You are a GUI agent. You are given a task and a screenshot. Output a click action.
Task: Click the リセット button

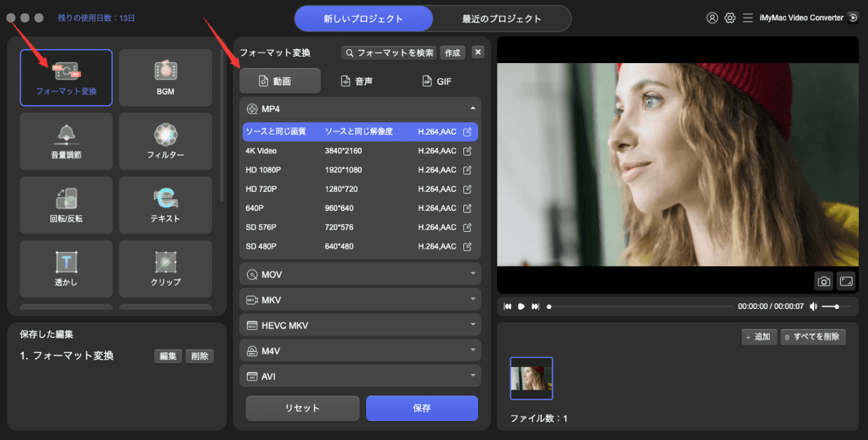pos(302,408)
